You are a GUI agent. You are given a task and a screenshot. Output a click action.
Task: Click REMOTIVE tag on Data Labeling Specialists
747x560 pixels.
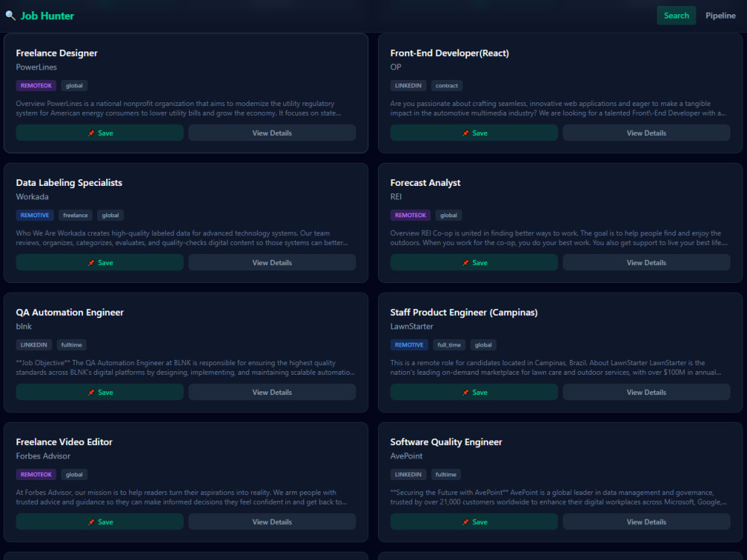coord(35,215)
